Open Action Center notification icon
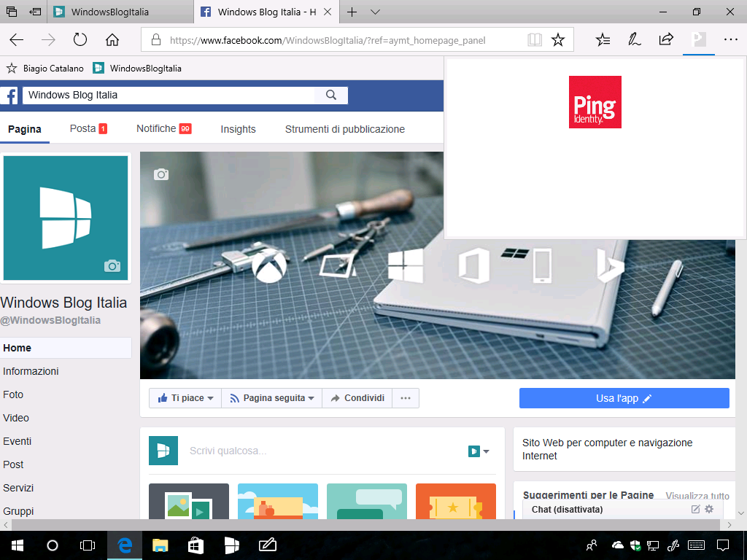This screenshot has width=747, height=560. (x=723, y=545)
